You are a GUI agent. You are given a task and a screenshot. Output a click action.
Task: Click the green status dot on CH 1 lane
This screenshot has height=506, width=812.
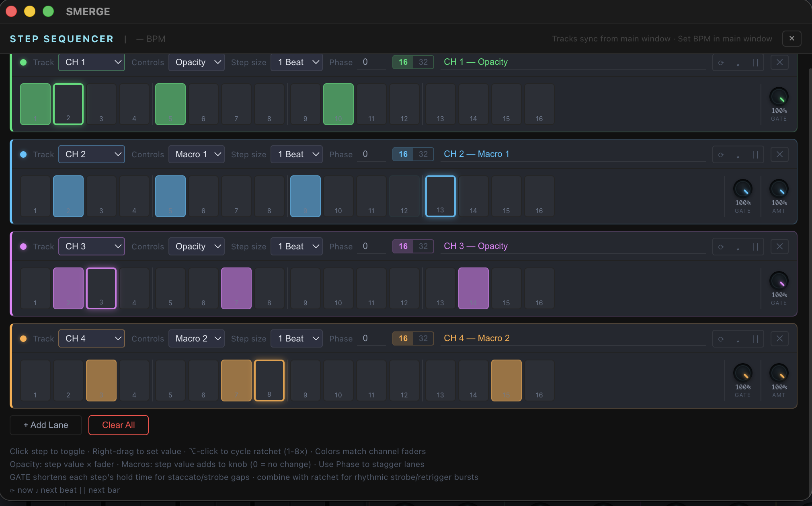pyautogui.click(x=23, y=62)
